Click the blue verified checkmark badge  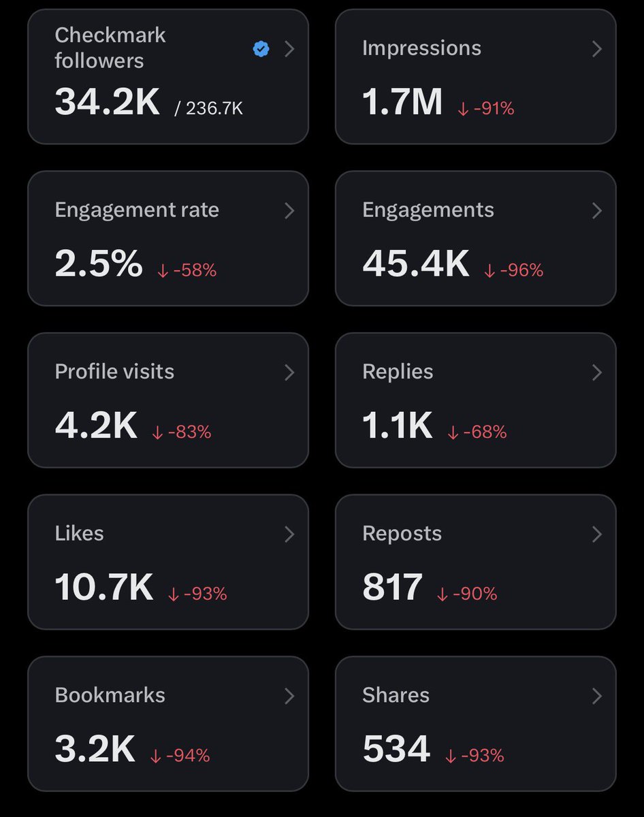(261, 48)
